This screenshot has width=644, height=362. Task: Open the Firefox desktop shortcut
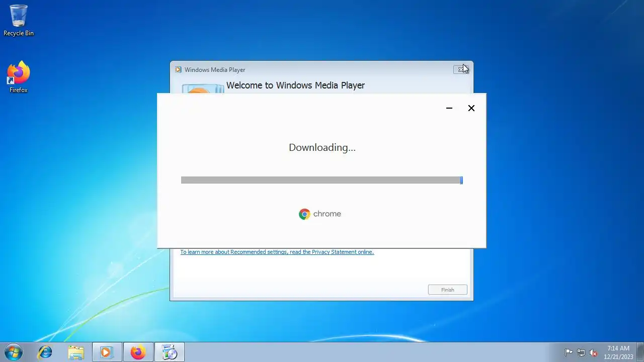19,77
